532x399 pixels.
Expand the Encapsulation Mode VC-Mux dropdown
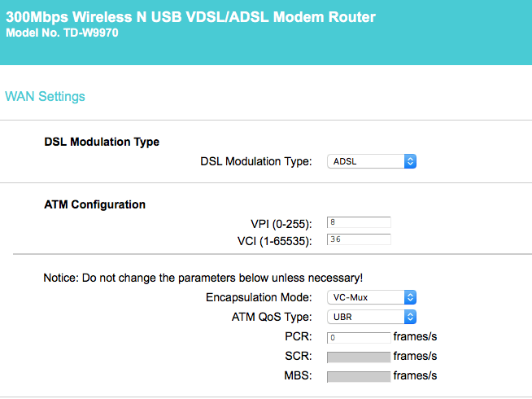click(x=371, y=297)
